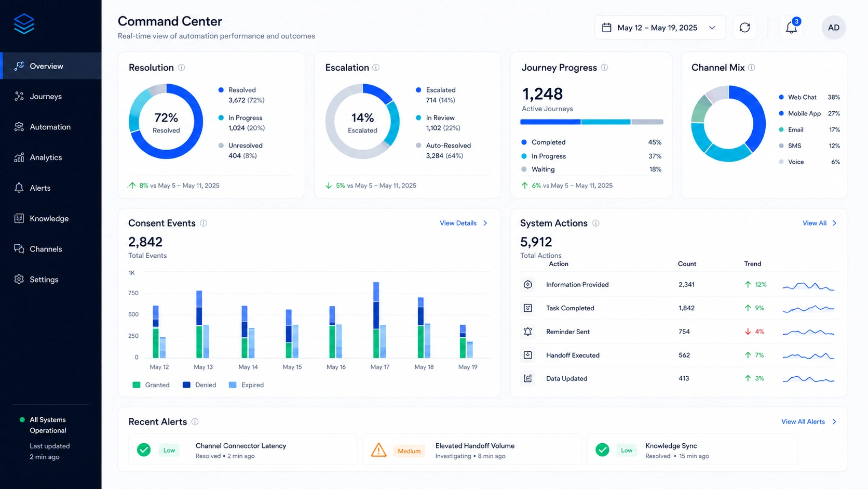
Task: Click the Channel Connector Latency check icon
Action: coord(144,450)
